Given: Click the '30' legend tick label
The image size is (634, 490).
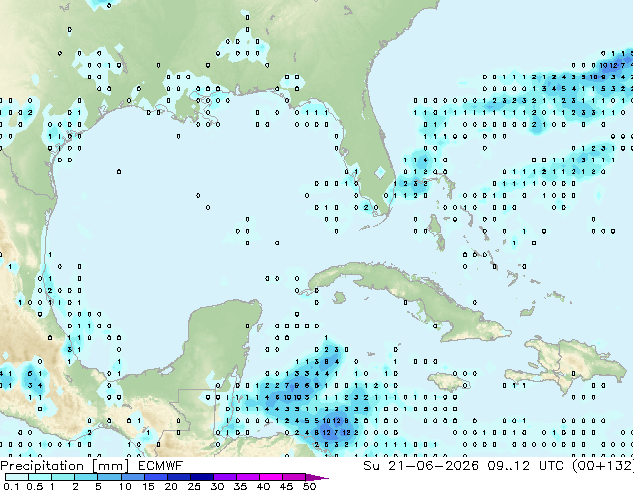Looking at the screenshot, I should coord(217,486).
